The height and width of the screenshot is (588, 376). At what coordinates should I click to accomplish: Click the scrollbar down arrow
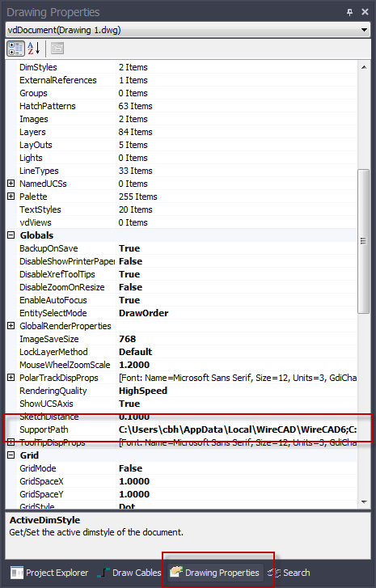click(364, 501)
